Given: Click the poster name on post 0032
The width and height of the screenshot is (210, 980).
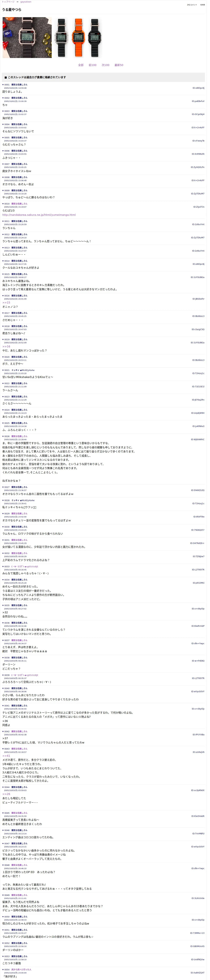Looking at the screenshot, I should point(19,553).
